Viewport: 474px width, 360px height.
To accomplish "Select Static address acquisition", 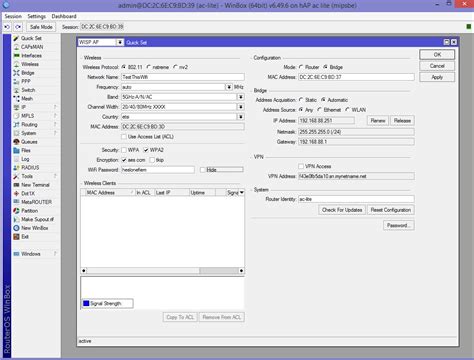I will point(301,100).
